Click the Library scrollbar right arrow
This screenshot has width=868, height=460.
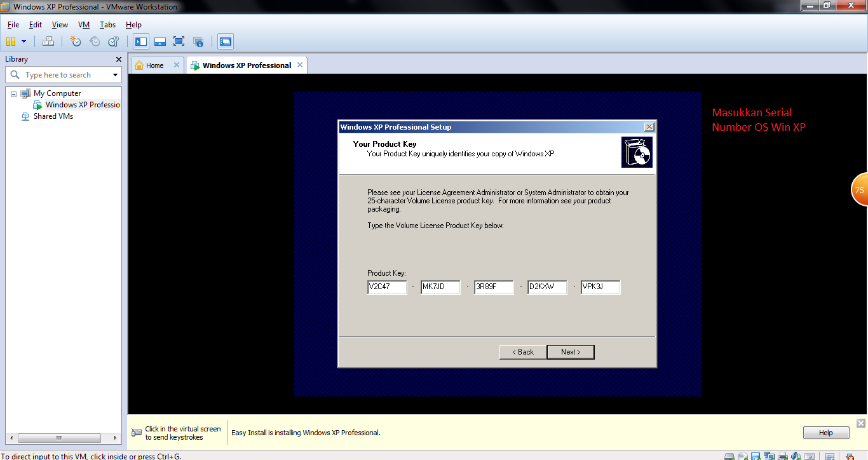point(116,438)
